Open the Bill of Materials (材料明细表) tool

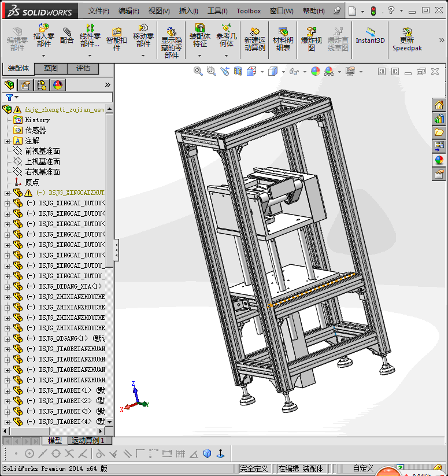[283, 39]
